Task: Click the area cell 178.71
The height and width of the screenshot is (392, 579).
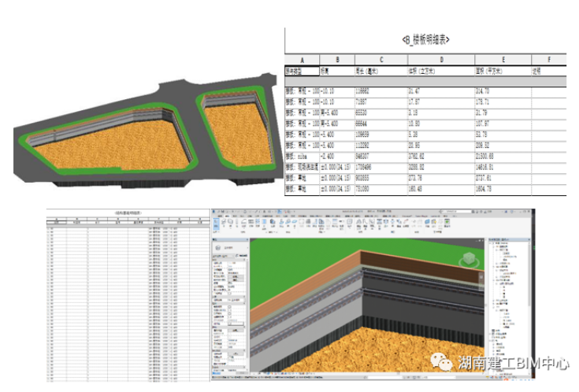Action: (x=503, y=102)
